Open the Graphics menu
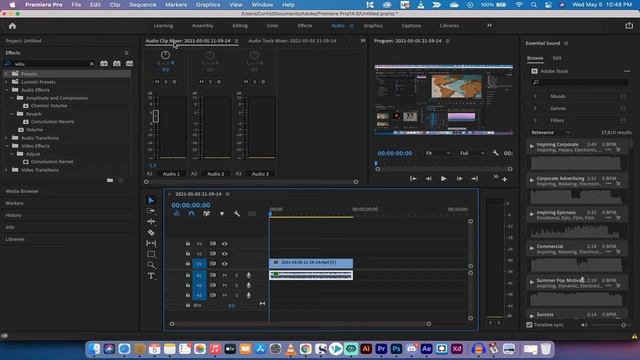Image resolution: width=640 pixels, height=360 pixels. pos(208,5)
